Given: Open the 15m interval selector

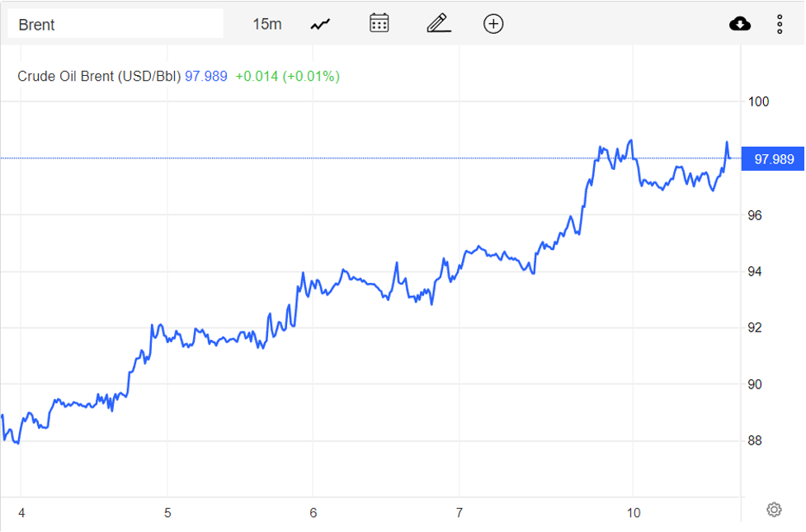Looking at the screenshot, I should click(266, 24).
